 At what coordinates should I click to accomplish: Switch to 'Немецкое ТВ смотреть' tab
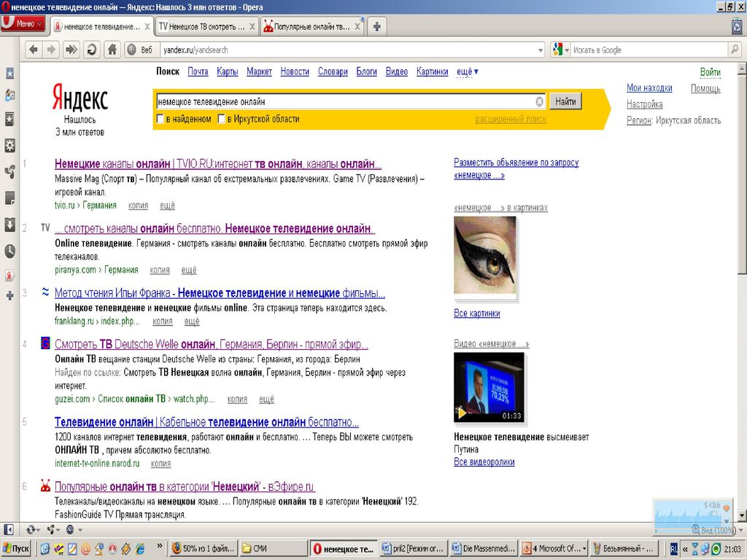pos(201,27)
